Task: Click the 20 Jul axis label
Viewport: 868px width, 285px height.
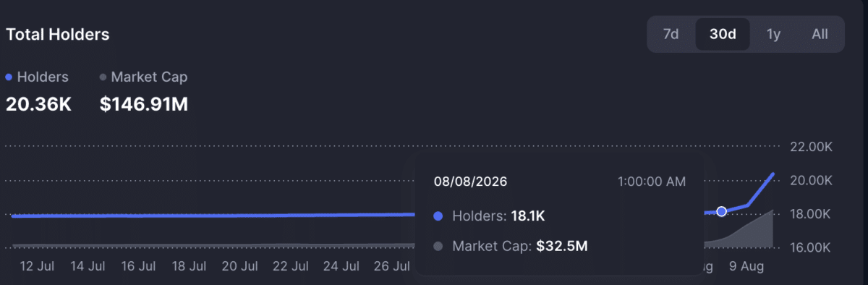Action: click(240, 266)
